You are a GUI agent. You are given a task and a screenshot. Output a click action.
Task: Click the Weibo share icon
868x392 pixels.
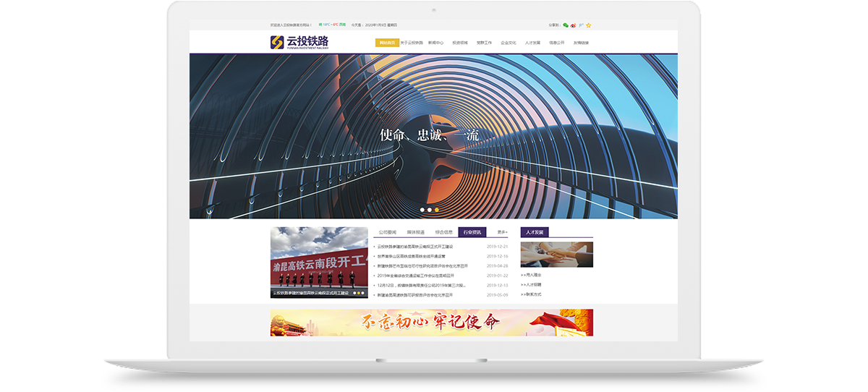(x=574, y=25)
